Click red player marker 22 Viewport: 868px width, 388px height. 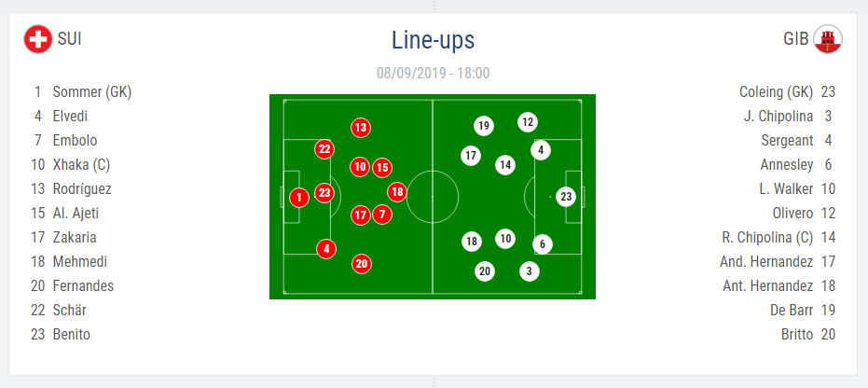(324, 149)
